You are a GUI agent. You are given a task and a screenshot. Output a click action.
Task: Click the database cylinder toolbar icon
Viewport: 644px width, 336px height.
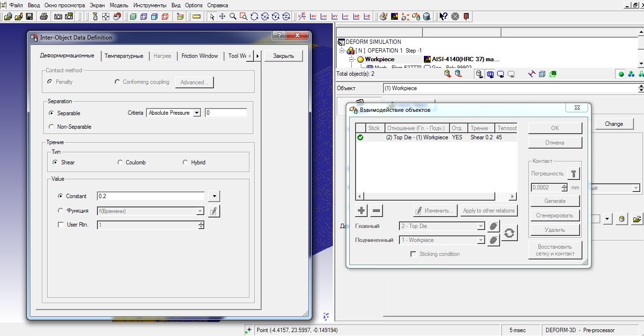pyautogui.click(x=426, y=16)
